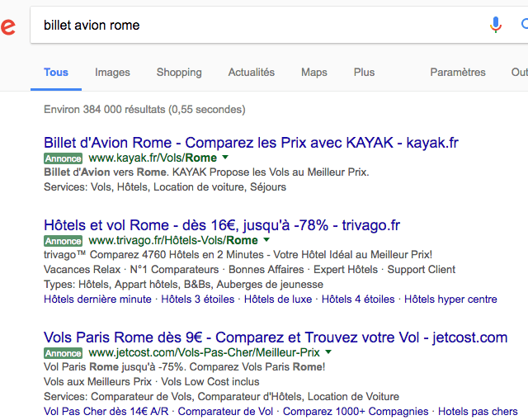This screenshot has width=528, height=420.
Task: Open the Maps tab
Action: [314, 72]
